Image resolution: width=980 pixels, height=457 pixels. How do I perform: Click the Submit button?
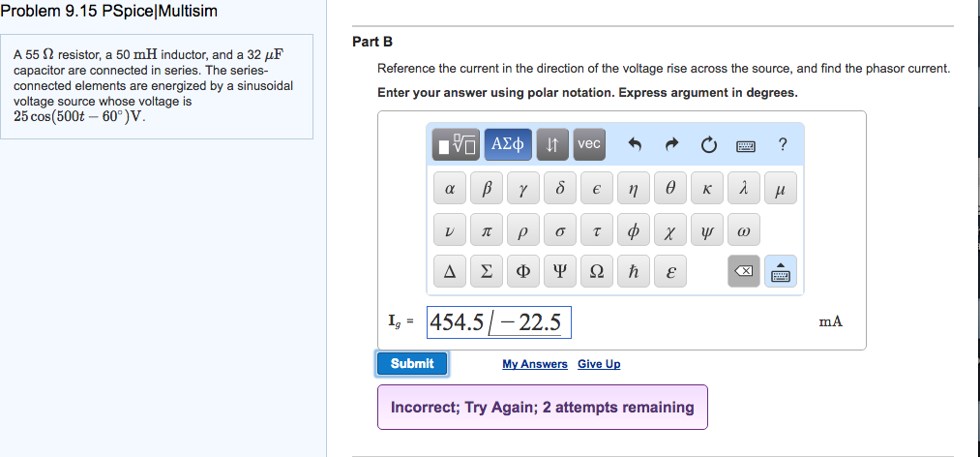tap(412, 363)
